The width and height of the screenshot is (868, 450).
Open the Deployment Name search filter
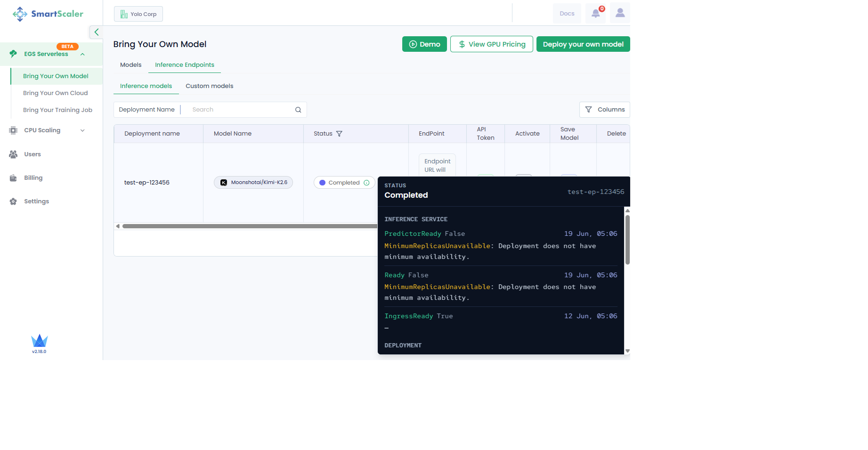(x=147, y=110)
